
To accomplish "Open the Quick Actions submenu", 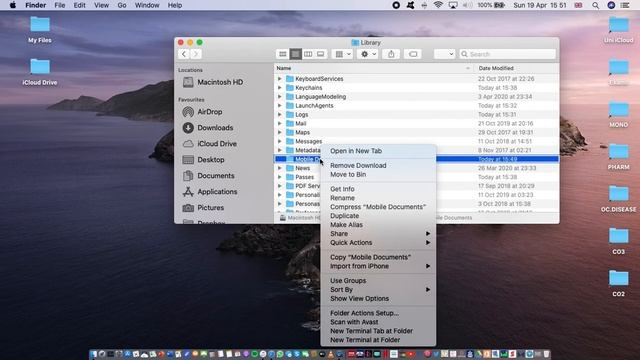I will (378, 242).
